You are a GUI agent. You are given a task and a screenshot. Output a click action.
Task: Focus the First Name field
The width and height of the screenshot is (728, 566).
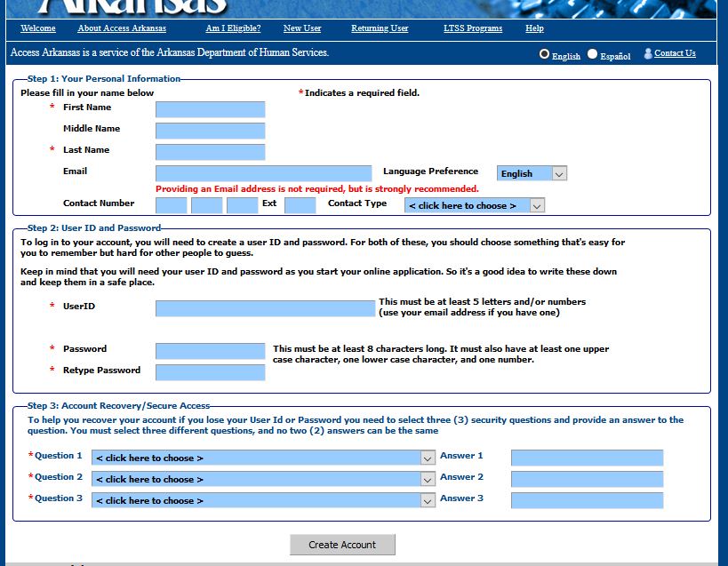pyautogui.click(x=211, y=109)
